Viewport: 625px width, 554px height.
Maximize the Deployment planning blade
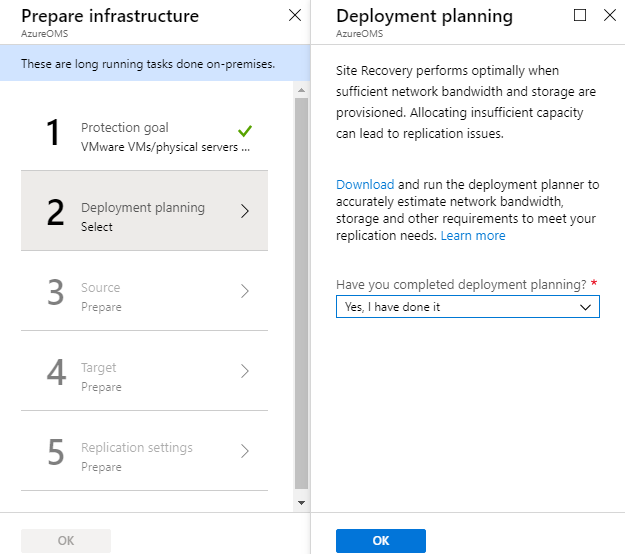580,16
